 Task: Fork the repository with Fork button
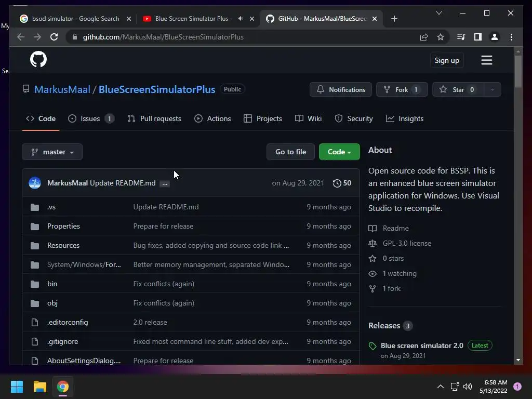coord(402,89)
